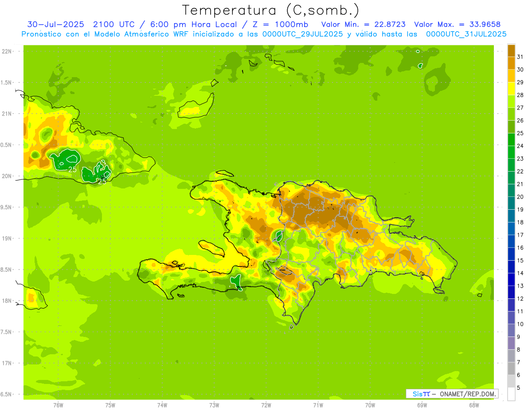Click the legend value "13"
Image resolution: width=532 pixels, height=411 pixels.
pyautogui.click(x=521, y=286)
